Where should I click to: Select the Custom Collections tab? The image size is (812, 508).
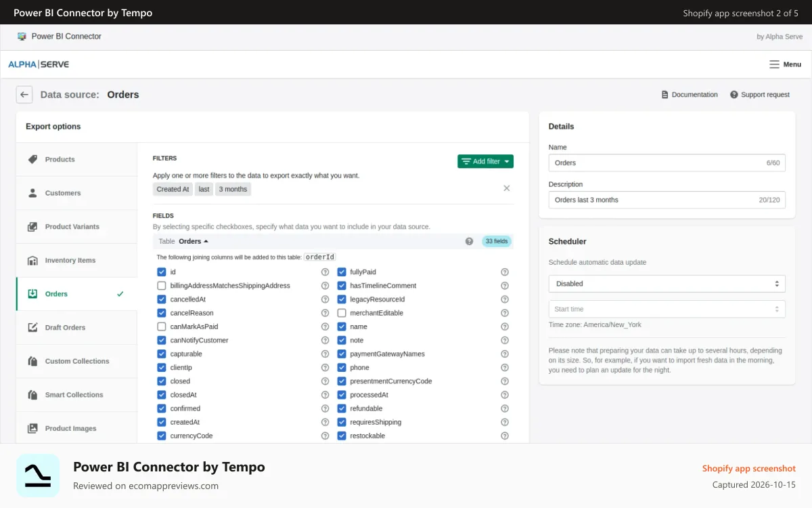click(76, 362)
